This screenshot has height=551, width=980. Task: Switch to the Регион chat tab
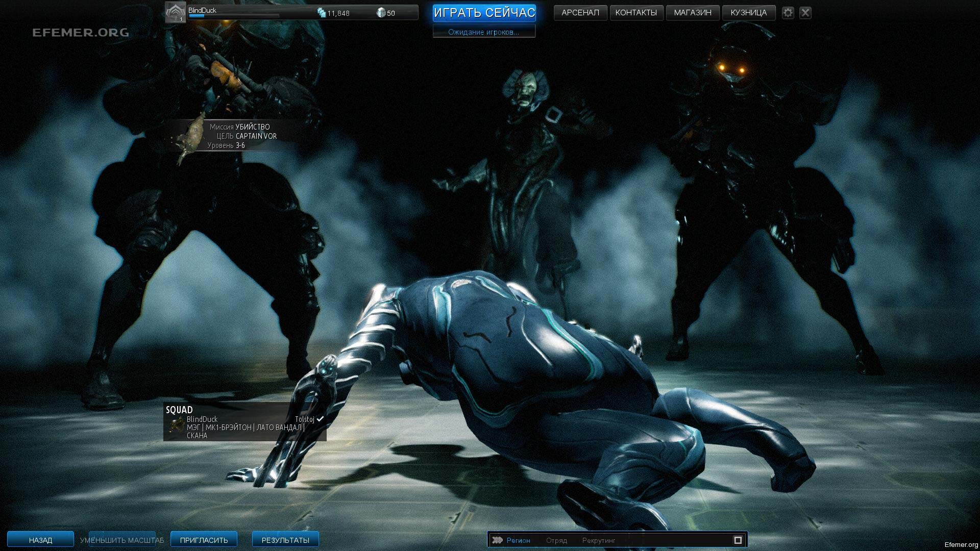pos(518,540)
